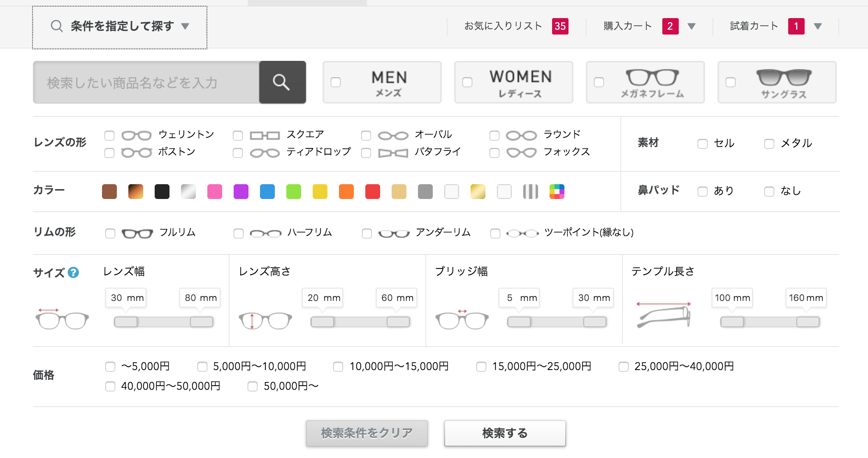The height and width of the screenshot is (458, 868).
Task: Click the magnifying glass search button
Action: point(282,82)
